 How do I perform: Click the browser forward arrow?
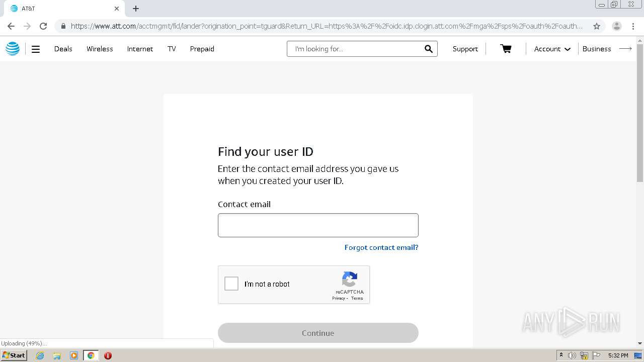pos(27,26)
